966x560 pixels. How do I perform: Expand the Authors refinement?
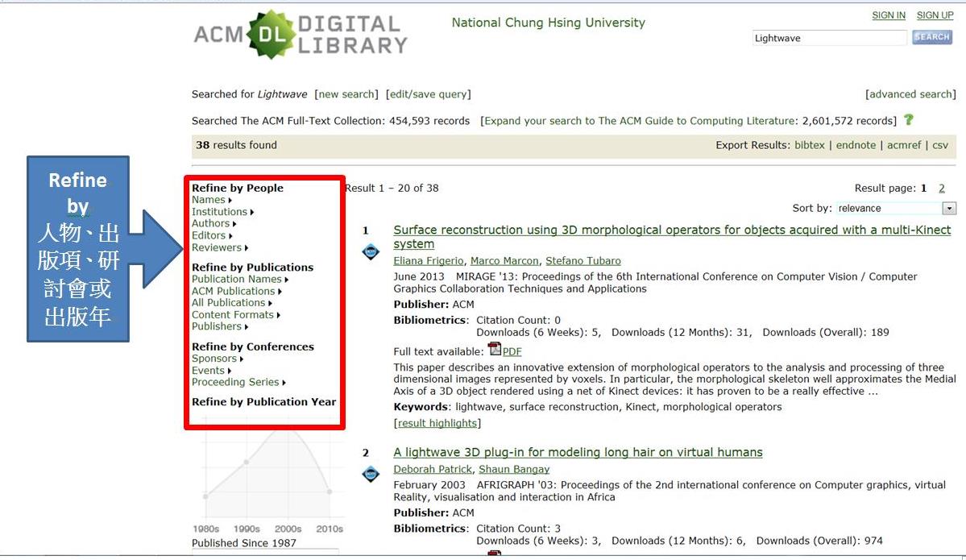click(x=214, y=223)
